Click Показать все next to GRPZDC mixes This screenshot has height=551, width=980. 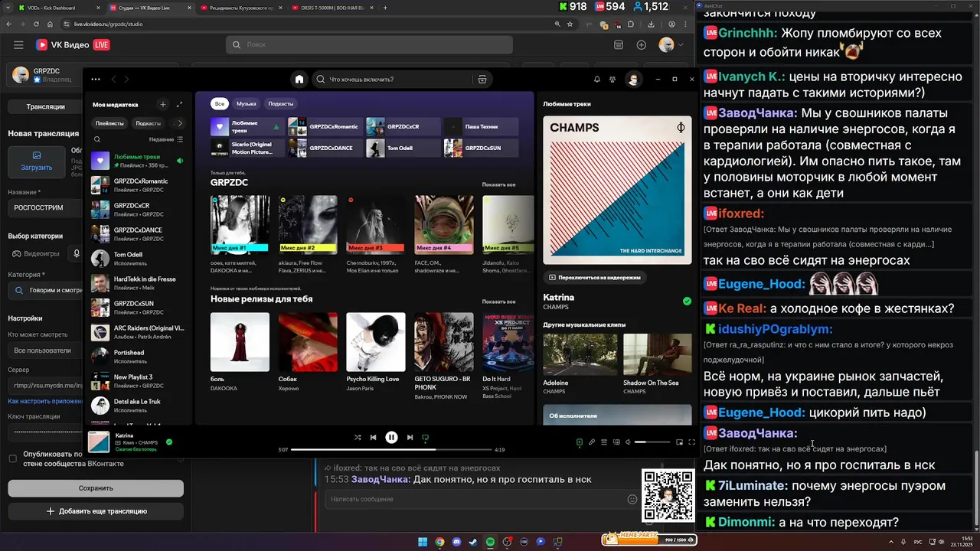click(498, 184)
